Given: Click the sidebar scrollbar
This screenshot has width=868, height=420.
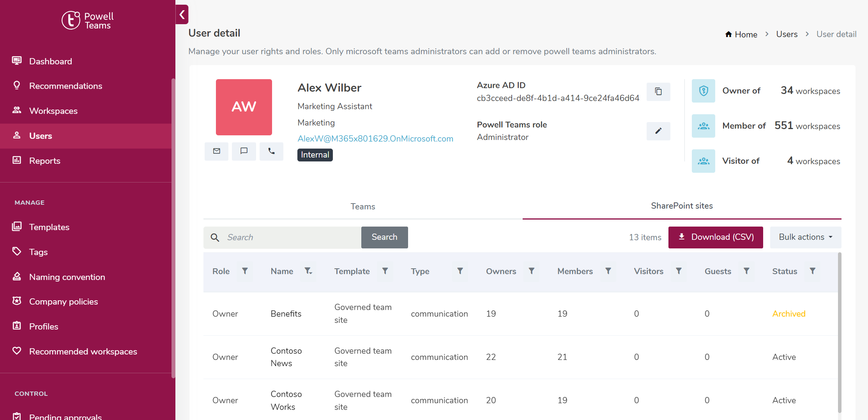Looking at the screenshot, I should (173, 228).
